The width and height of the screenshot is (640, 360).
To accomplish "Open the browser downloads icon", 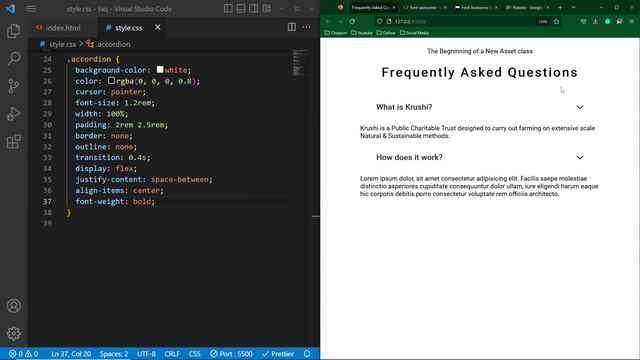I will pos(596,21).
